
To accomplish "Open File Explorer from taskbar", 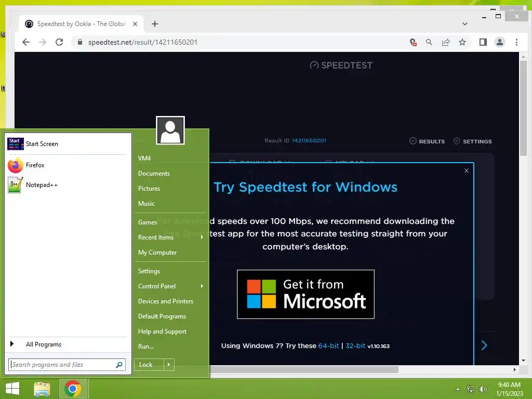I will click(42, 389).
